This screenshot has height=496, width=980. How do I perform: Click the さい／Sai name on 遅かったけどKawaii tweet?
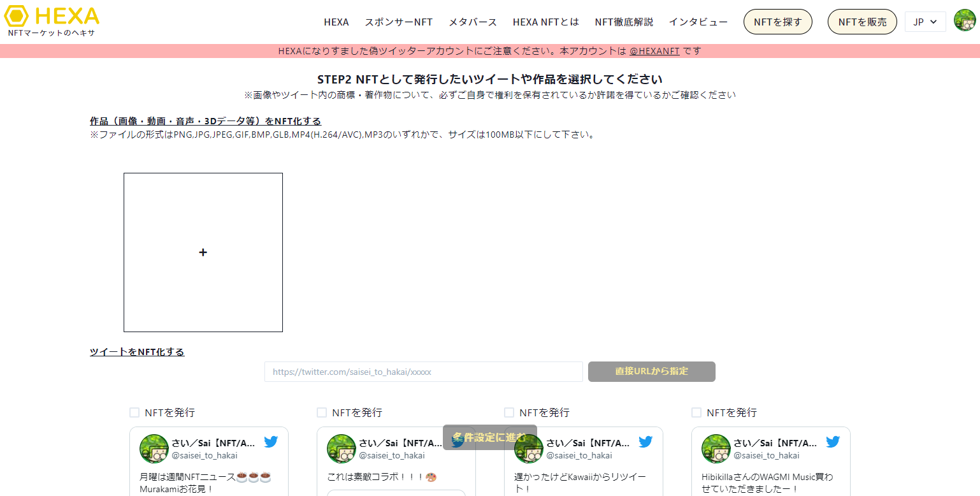tap(587, 442)
